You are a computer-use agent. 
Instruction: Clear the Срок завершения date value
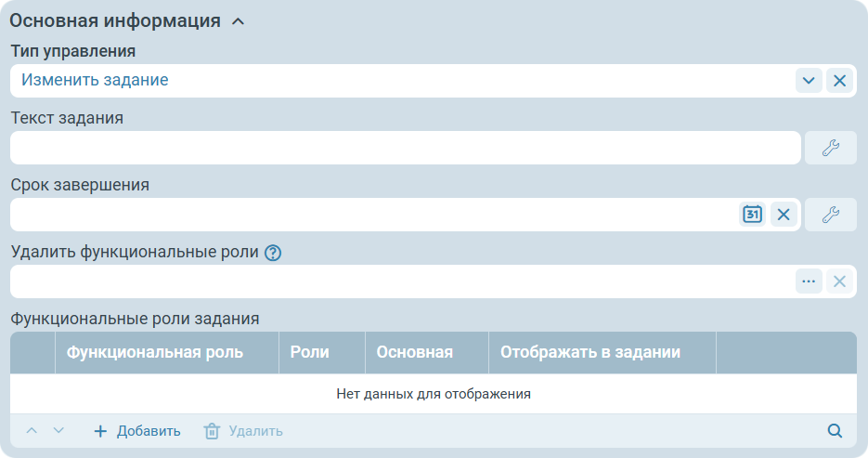[784, 215]
